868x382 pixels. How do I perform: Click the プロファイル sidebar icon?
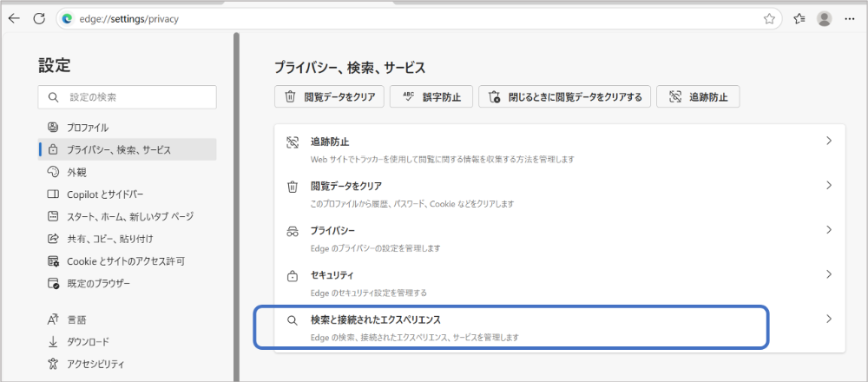53,128
